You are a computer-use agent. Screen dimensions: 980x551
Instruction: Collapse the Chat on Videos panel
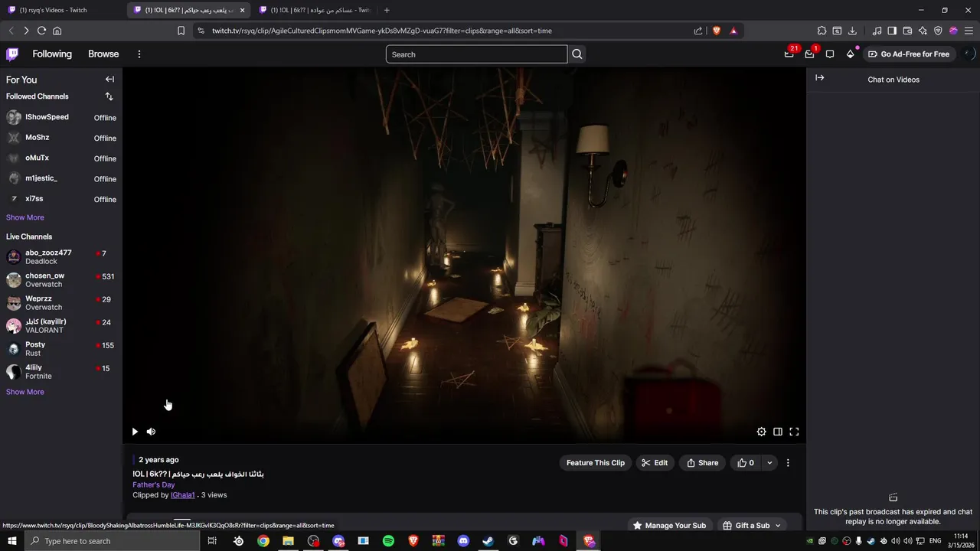(819, 78)
